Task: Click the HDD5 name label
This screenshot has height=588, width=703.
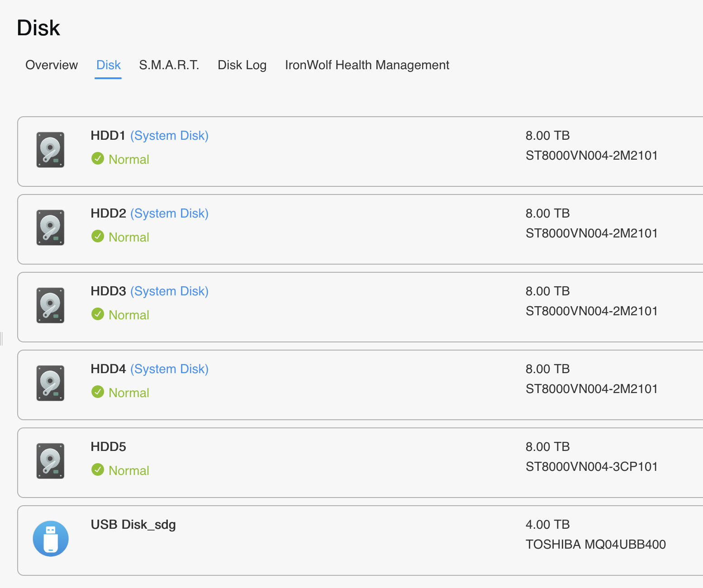Action: coord(108,447)
